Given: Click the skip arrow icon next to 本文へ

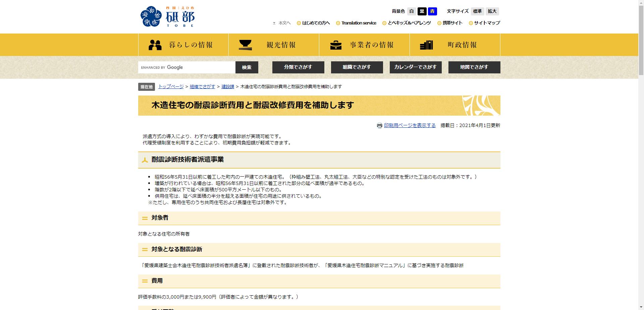Looking at the screenshot, I should (274, 23).
